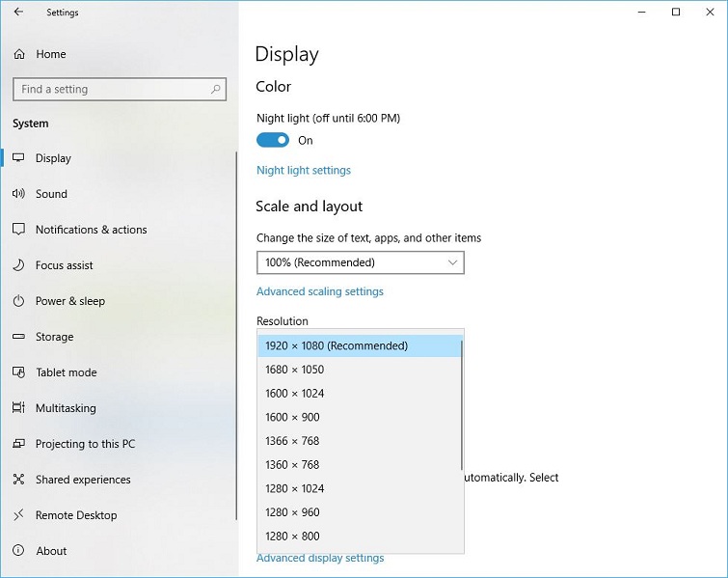Click the search magnifier icon
Screen dimensions: 728x578
pyautogui.click(x=215, y=89)
